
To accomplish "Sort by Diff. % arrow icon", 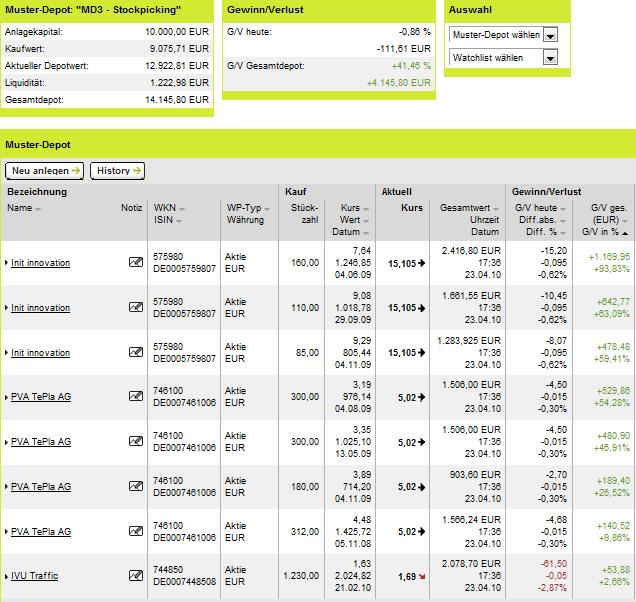I will pos(563,233).
